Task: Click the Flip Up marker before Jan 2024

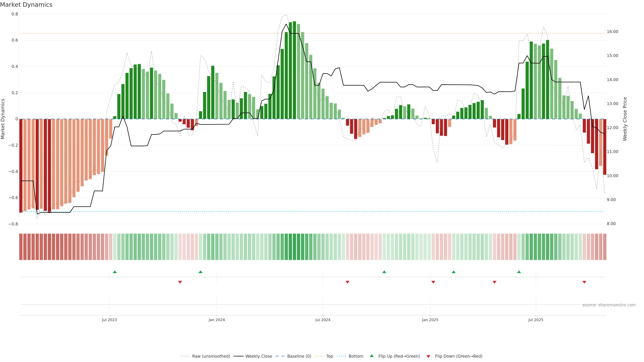Action: point(201,272)
